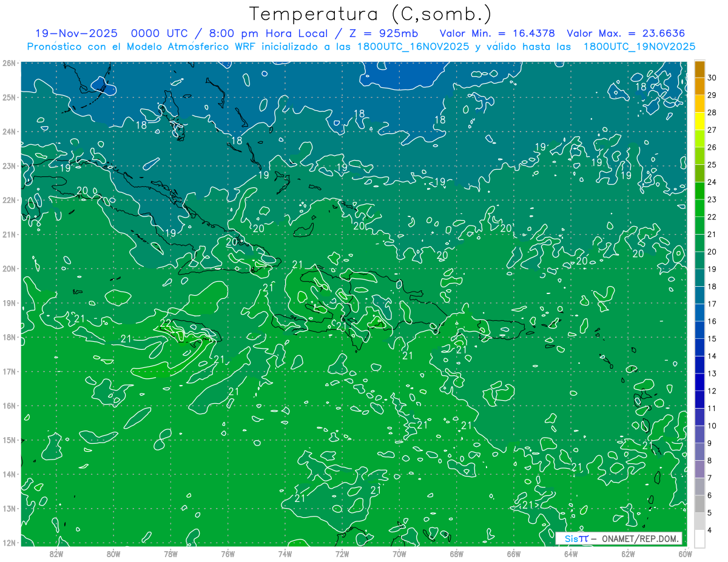Click the 82W longitude axis label
The width and height of the screenshot is (728, 562).
[x=56, y=553]
